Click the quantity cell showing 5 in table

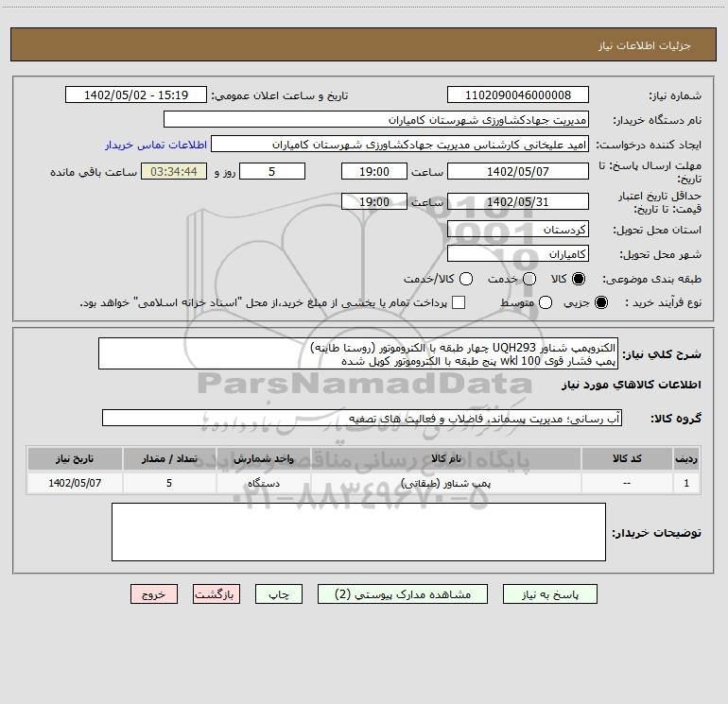coord(169,483)
